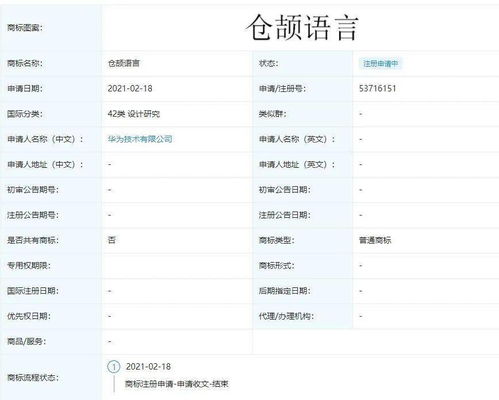Screen dimensions: 499x400
Task: Click the 类似群 label
Action: tap(273, 114)
